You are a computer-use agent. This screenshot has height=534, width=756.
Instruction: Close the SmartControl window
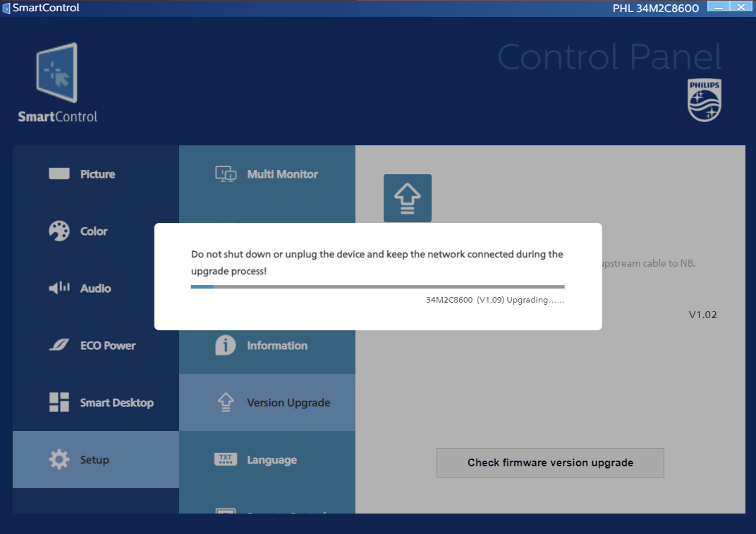point(741,7)
